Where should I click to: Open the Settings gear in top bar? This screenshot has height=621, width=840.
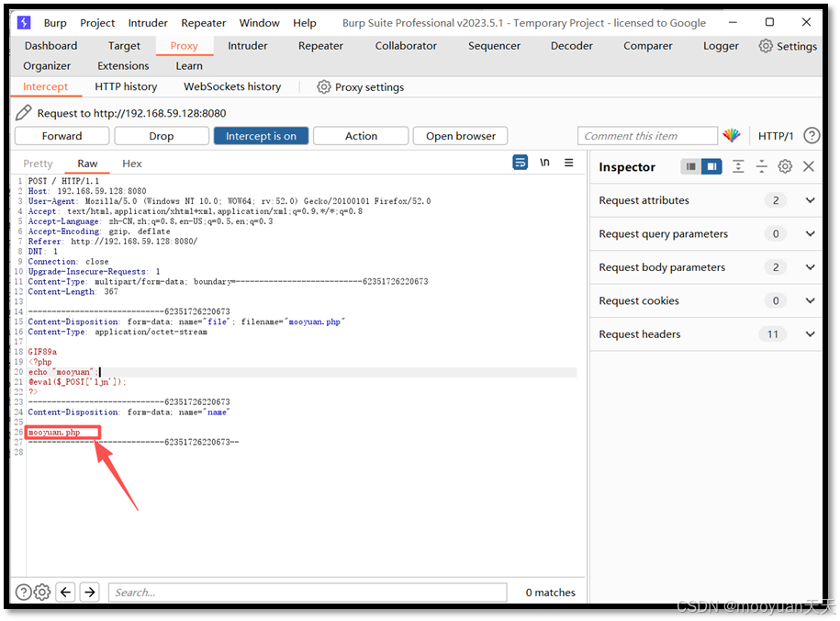[x=788, y=46]
